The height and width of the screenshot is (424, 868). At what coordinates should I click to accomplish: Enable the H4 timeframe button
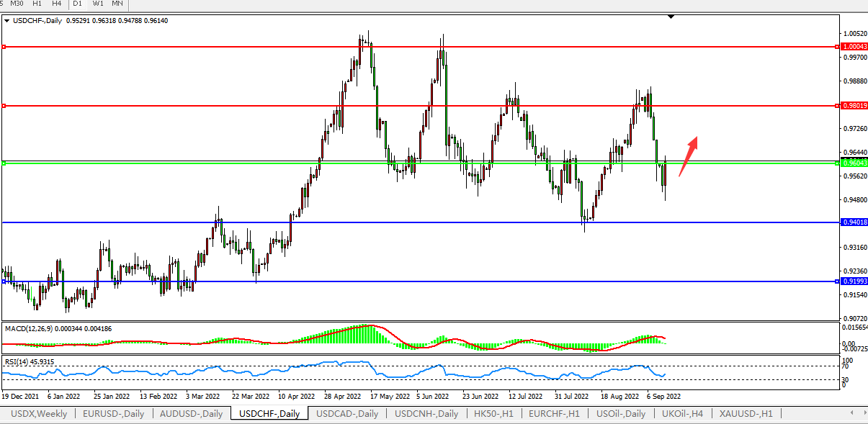point(56,4)
